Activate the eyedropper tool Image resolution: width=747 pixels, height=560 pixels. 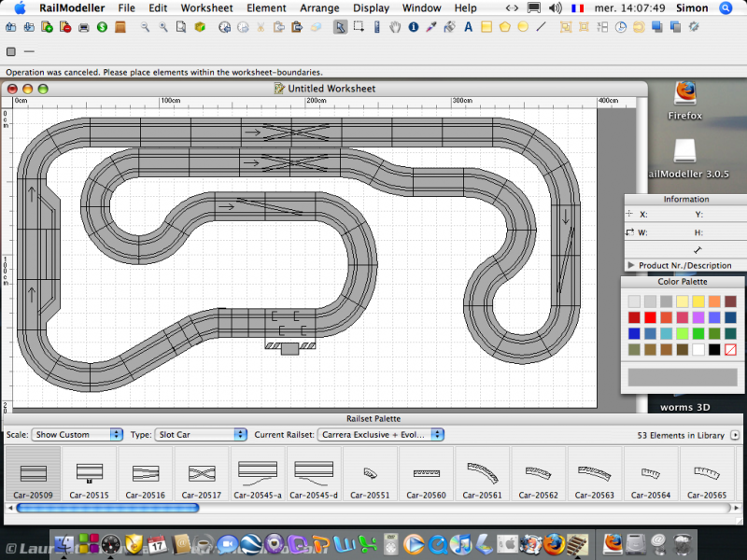click(430, 27)
